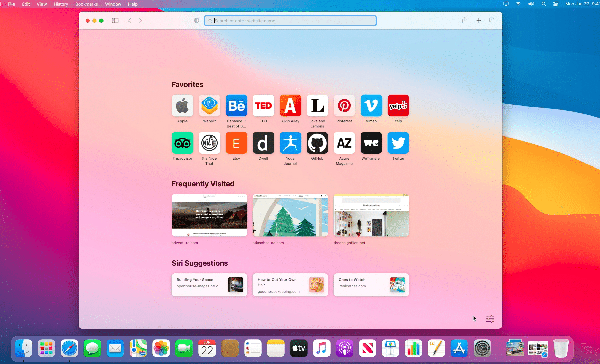Screen dimensions: 600x364
Task: Open the Wi-Fi status menu
Action: [518, 4]
